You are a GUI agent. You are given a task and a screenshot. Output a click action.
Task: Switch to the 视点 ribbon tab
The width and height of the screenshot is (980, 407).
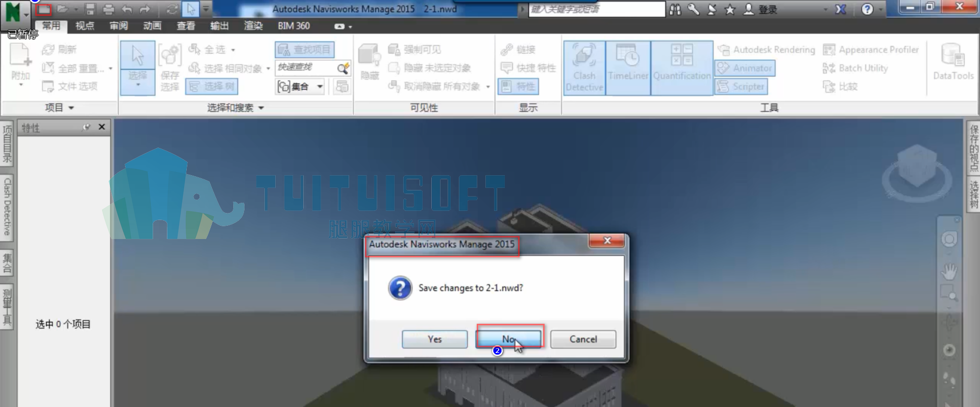[85, 26]
